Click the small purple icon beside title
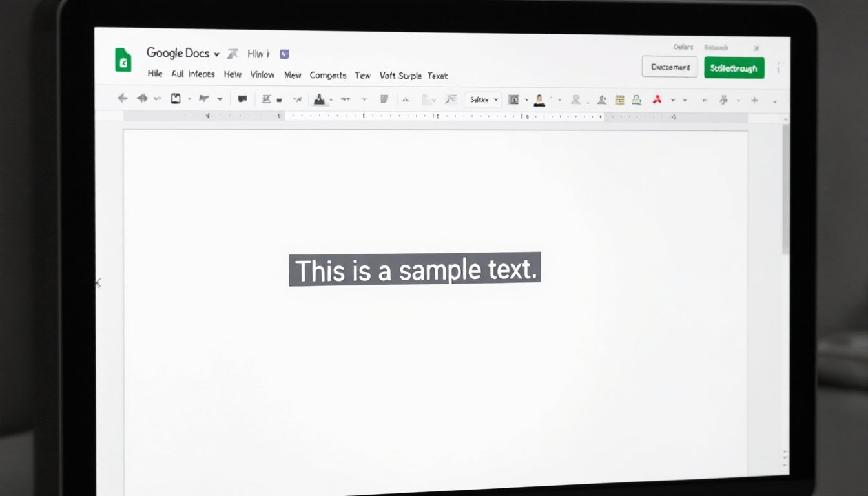 point(284,54)
